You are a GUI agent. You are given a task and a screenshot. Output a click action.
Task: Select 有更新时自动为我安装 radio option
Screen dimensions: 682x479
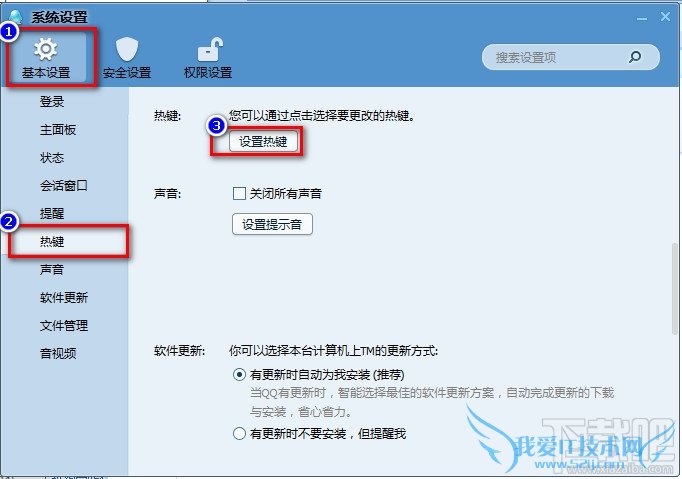tap(239, 375)
